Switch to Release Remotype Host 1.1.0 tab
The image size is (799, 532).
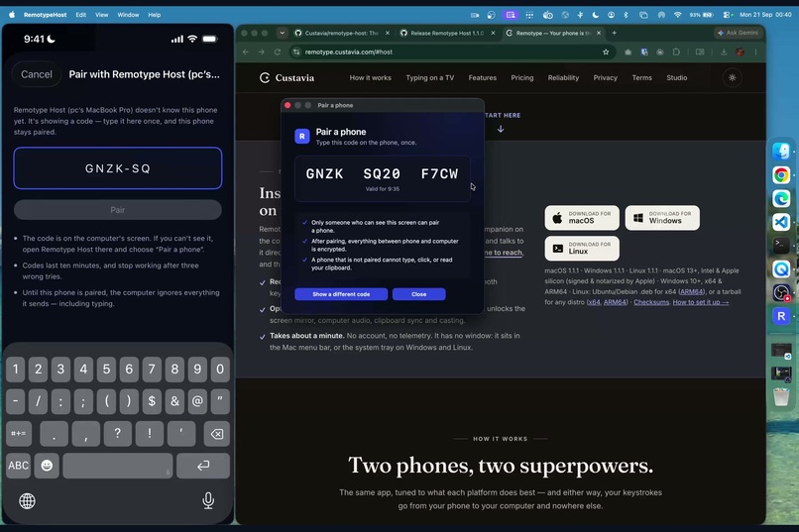tap(447, 33)
